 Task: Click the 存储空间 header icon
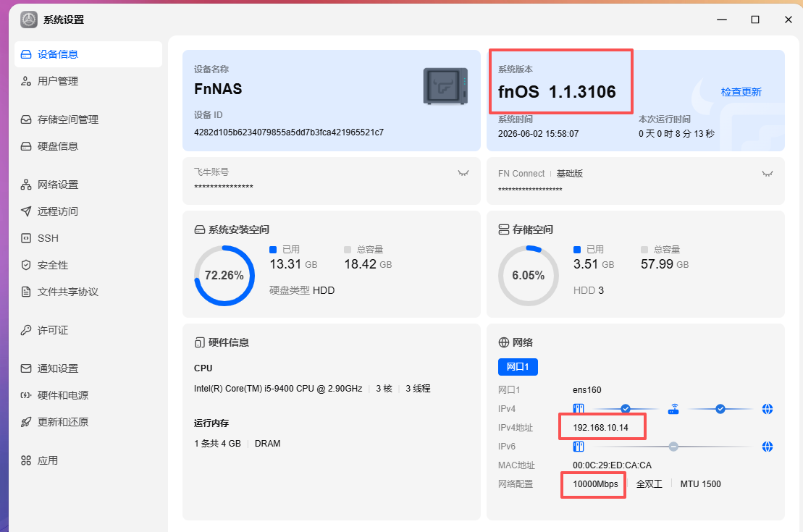point(504,229)
